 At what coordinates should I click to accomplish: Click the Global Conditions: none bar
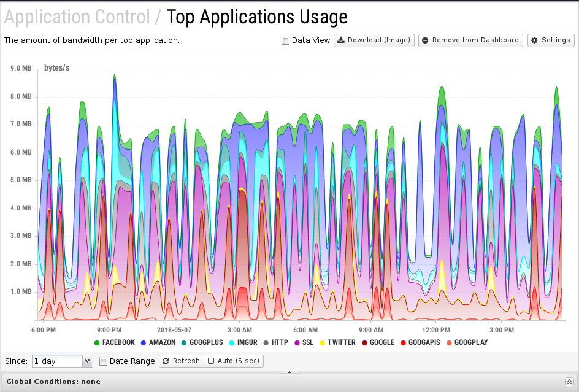(289, 382)
